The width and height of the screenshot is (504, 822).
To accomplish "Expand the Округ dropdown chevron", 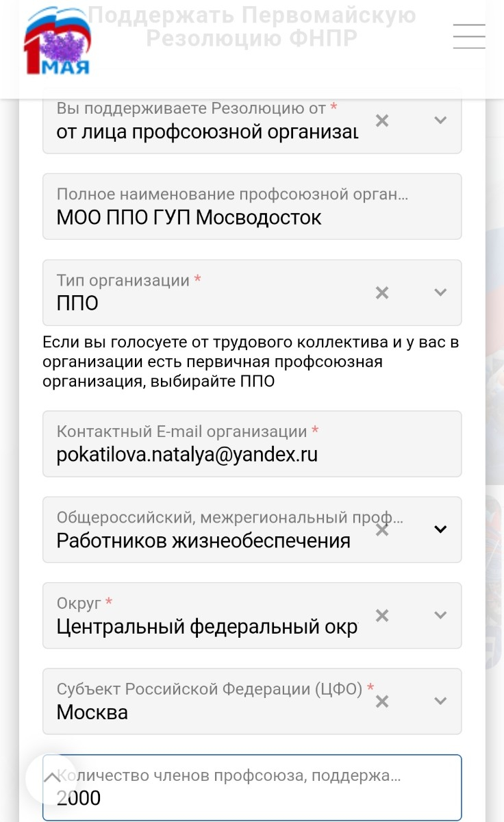I will (441, 615).
